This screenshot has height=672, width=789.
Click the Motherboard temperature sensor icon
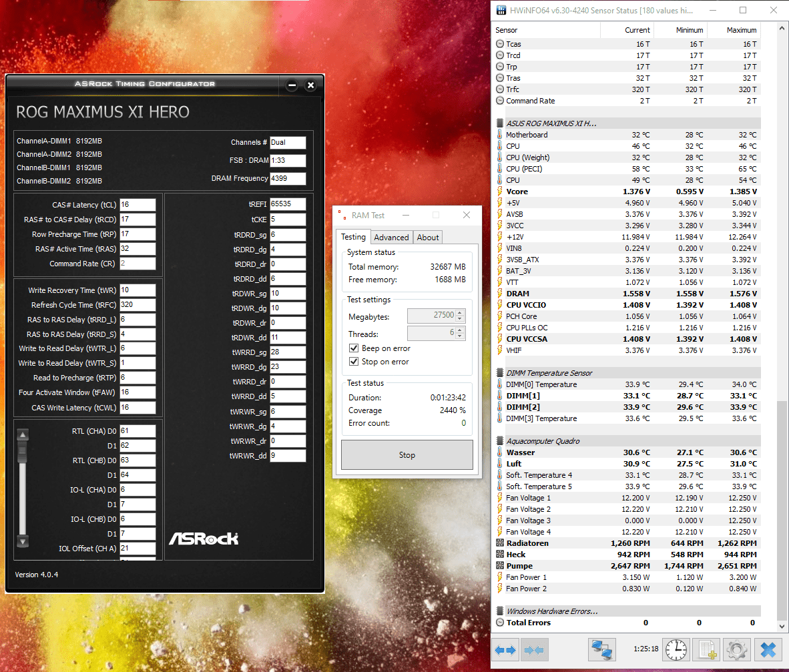[x=500, y=135]
